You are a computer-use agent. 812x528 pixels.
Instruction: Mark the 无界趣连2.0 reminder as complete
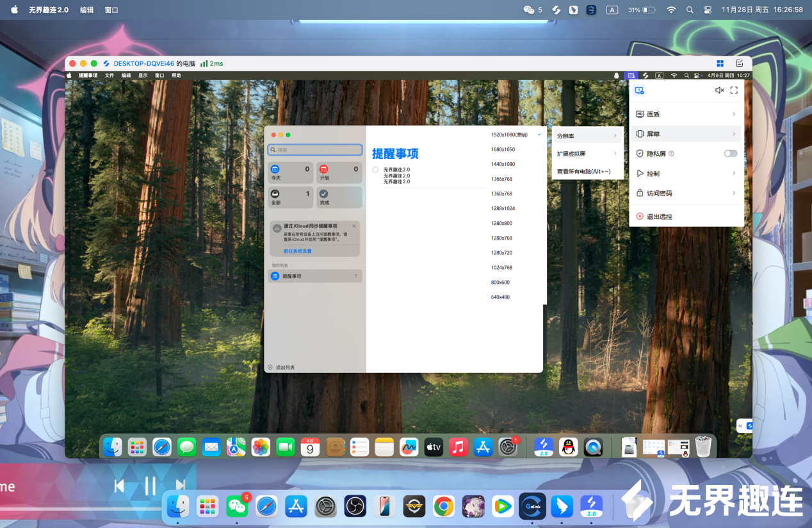click(375, 170)
